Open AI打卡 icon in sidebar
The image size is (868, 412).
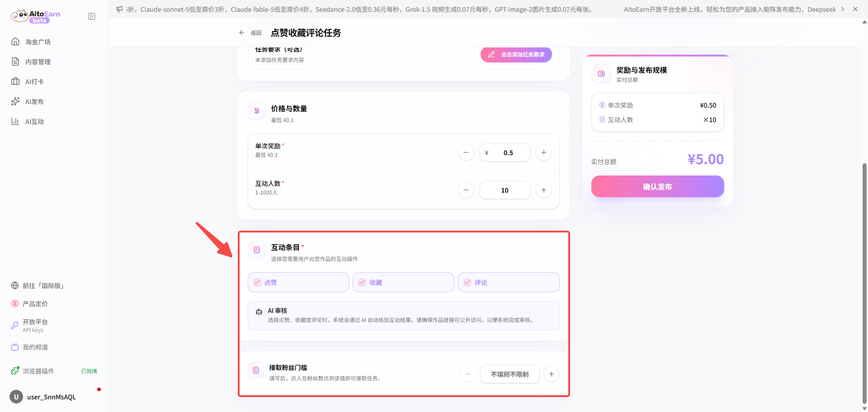(x=15, y=81)
